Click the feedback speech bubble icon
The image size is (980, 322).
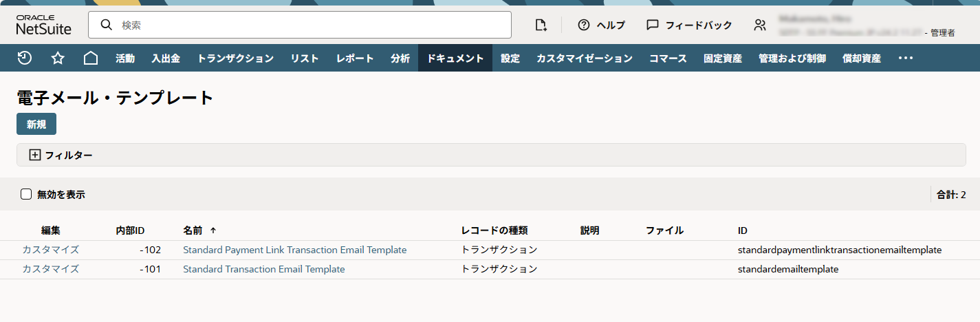pyautogui.click(x=653, y=25)
